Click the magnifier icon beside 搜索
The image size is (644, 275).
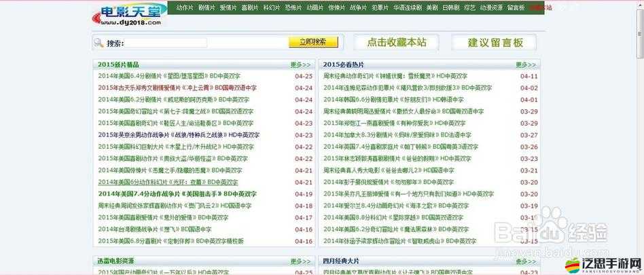pos(99,42)
